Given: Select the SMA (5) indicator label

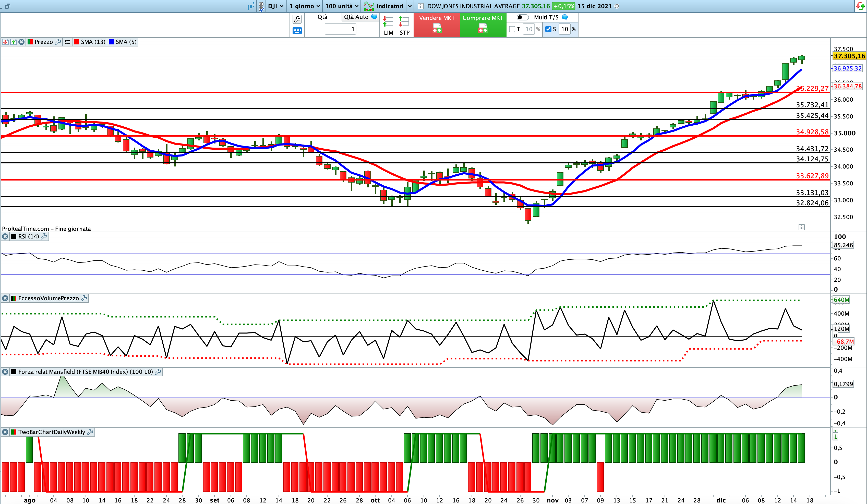Looking at the screenshot, I should [x=126, y=42].
